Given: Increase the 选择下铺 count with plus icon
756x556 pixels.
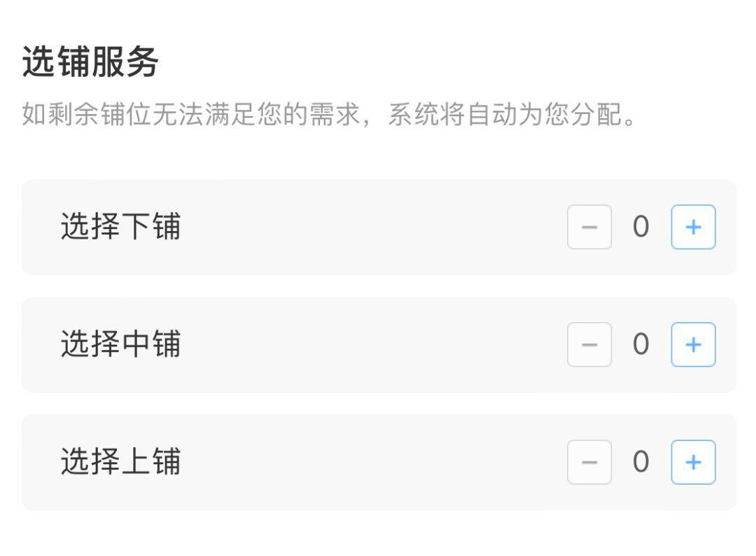Looking at the screenshot, I should click(693, 227).
